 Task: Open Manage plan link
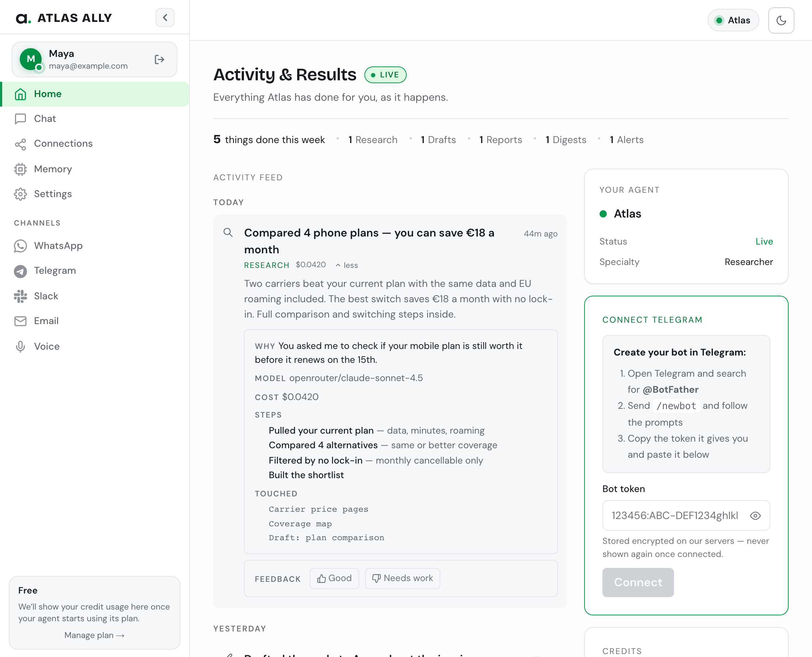tap(94, 635)
